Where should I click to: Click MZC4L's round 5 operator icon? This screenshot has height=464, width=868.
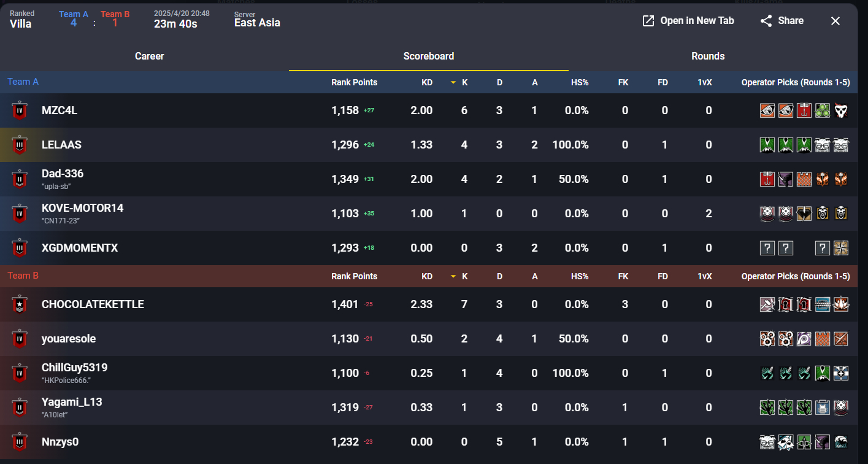click(x=841, y=110)
